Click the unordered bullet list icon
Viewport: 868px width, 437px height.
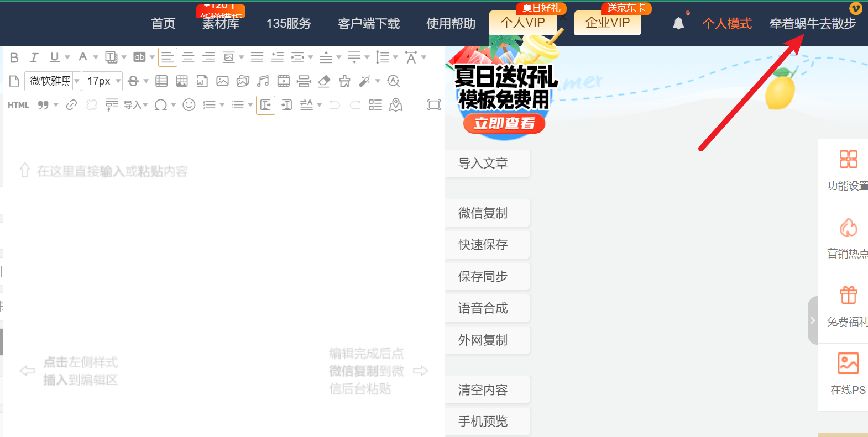(x=238, y=105)
